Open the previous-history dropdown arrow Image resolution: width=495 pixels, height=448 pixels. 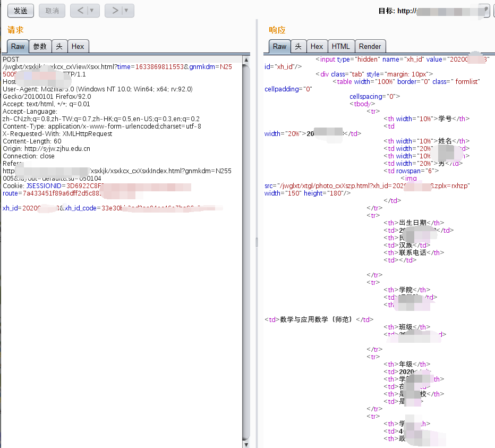pos(92,11)
